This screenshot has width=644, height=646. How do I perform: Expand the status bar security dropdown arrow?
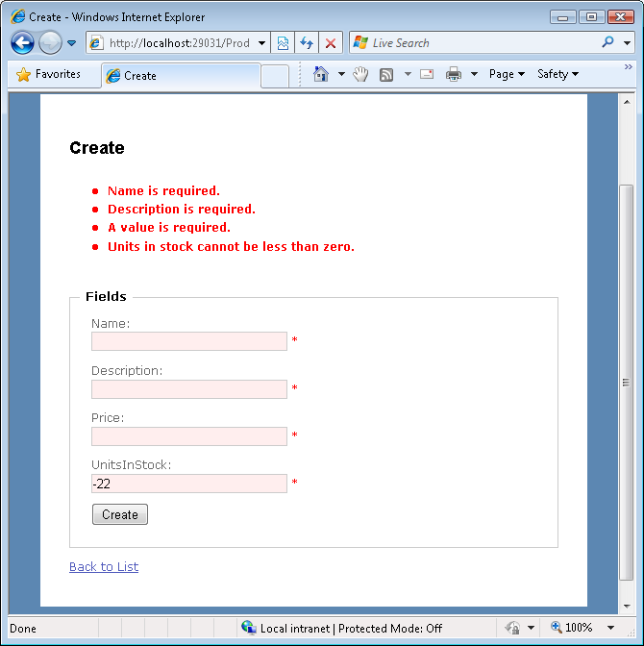532,628
